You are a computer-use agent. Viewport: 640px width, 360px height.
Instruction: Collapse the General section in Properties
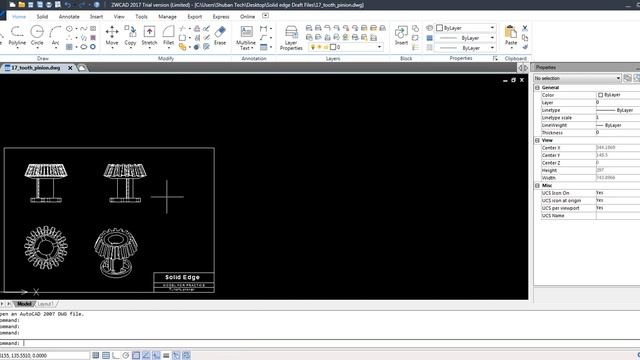tap(537, 87)
